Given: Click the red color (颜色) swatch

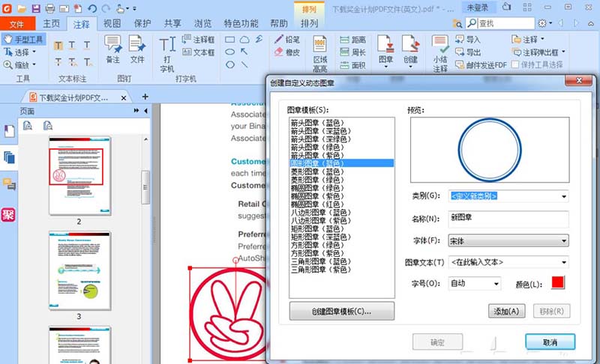Looking at the screenshot, I should point(557,282).
